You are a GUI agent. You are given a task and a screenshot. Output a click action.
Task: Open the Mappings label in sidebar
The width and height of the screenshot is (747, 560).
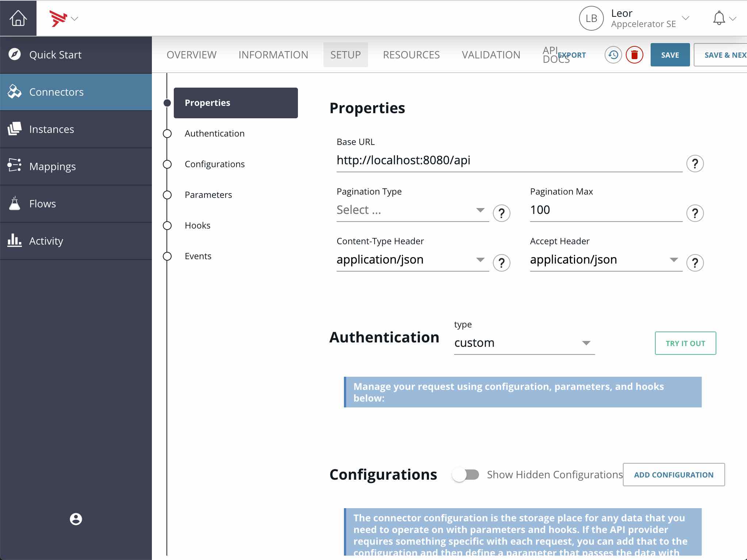53,166
